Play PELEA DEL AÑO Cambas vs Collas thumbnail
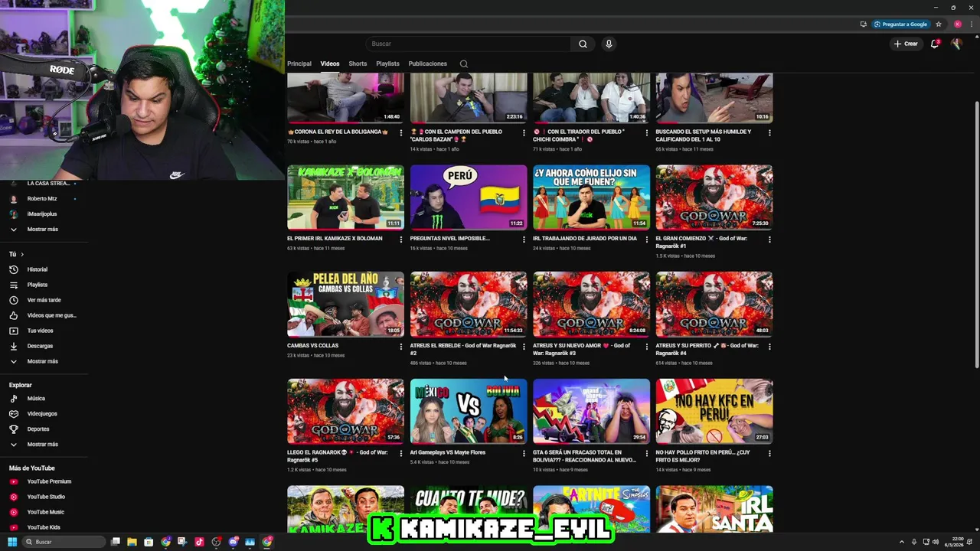The width and height of the screenshot is (980, 551). [x=345, y=304]
